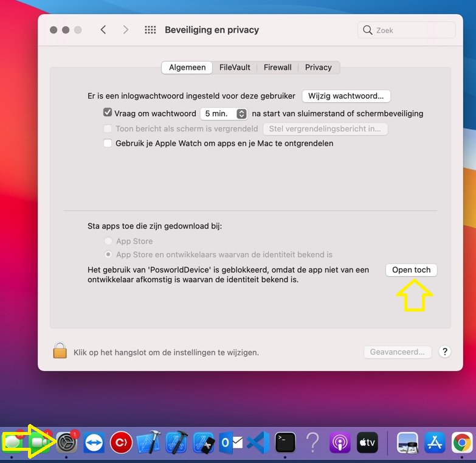Viewport: 476px width, 463px height.
Task: Toggle 'Vraag om wachtwoord' checkbox
Action: pyautogui.click(x=108, y=113)
